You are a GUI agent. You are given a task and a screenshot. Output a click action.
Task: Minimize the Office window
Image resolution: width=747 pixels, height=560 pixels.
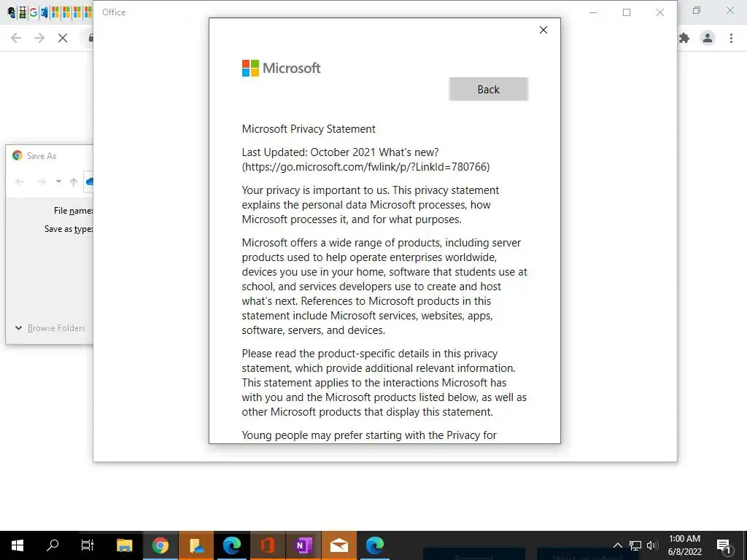(x=593, y=12)
